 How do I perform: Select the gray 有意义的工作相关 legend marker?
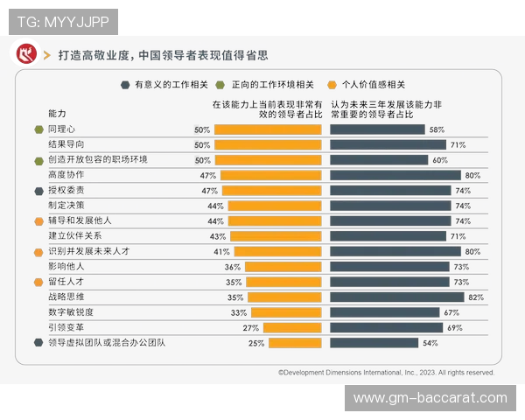tap(124, 85)
